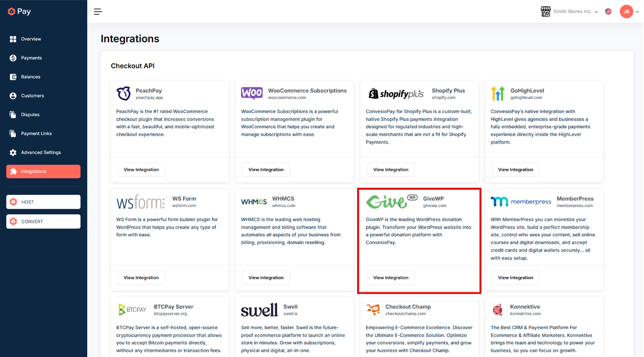Go to Disputes in the sidebar
The height and width of the screenshot is (357, 644).
pos(31,115)
